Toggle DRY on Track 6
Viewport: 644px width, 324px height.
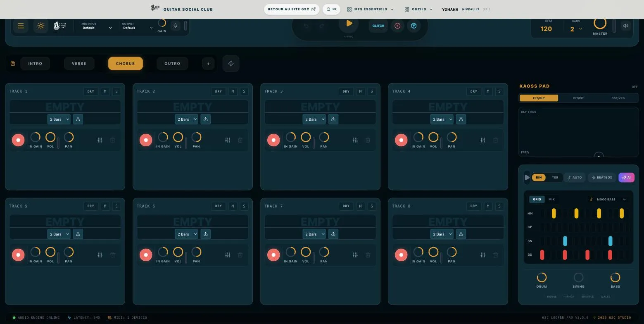click(x=219, y=206)
